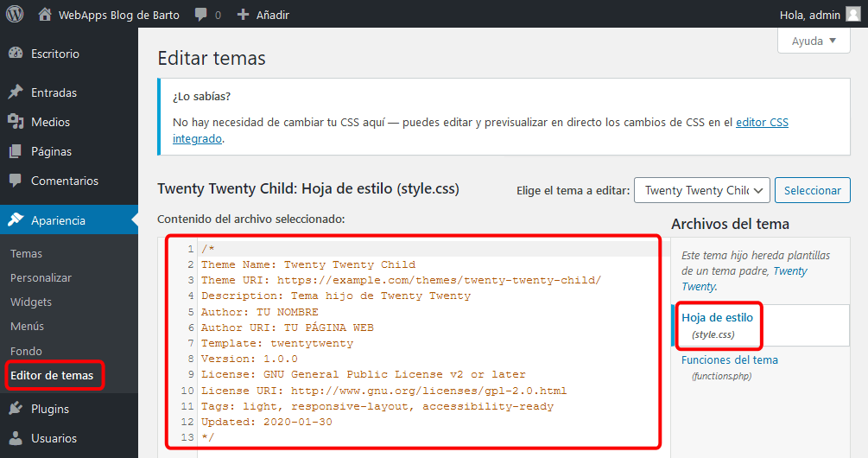The width and height of the screenshot is (868, 458).
Task: Click the Author: TU NOMBRE line
Action: coord(260,312)
